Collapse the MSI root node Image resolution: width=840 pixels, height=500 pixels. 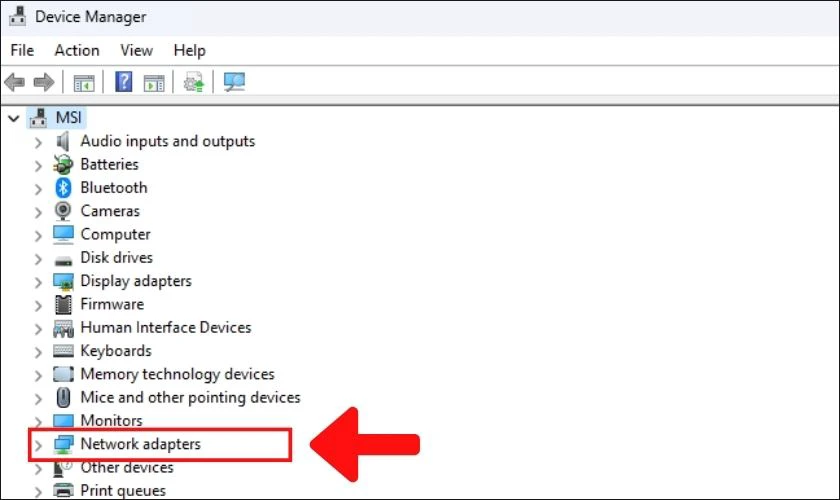pyautogui.click(x=13, y=118)
